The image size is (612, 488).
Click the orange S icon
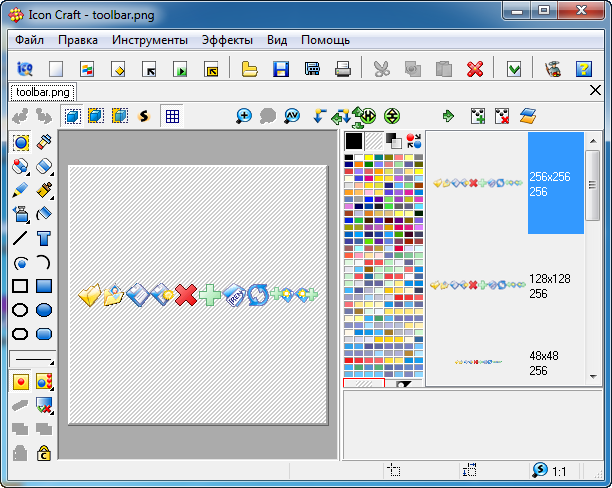click(144, 116)
